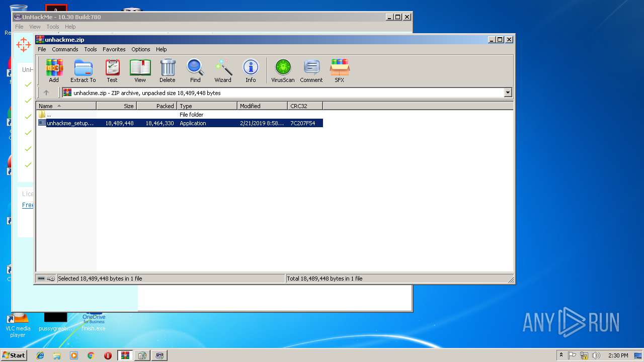Screen dimensions: 644x362
Task: Open the Tools menu in WinRAR
Action: pyautogui.click(x=91, y=49)
